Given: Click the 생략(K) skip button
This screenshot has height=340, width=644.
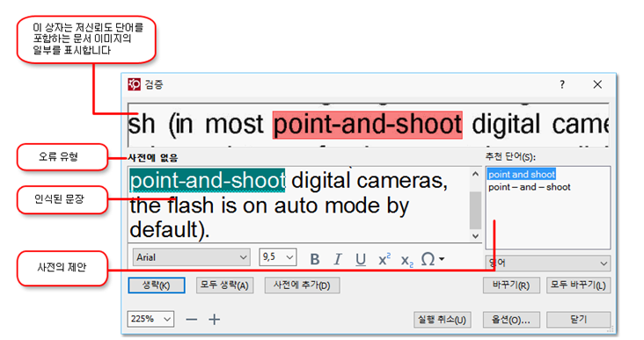Looking at the screenshot, I should [157, 286].
